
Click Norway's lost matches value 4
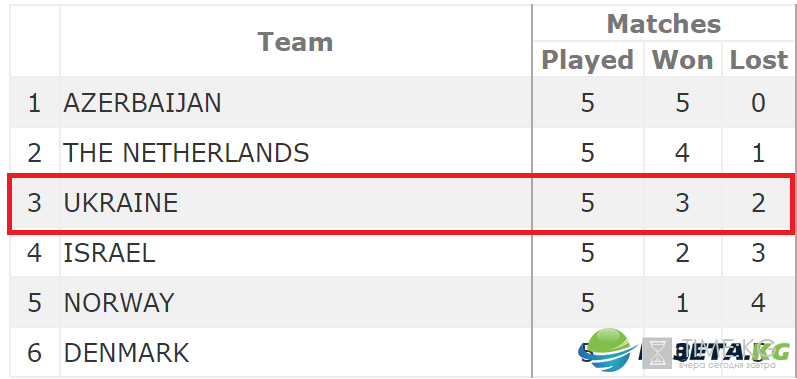coord(758,302)
